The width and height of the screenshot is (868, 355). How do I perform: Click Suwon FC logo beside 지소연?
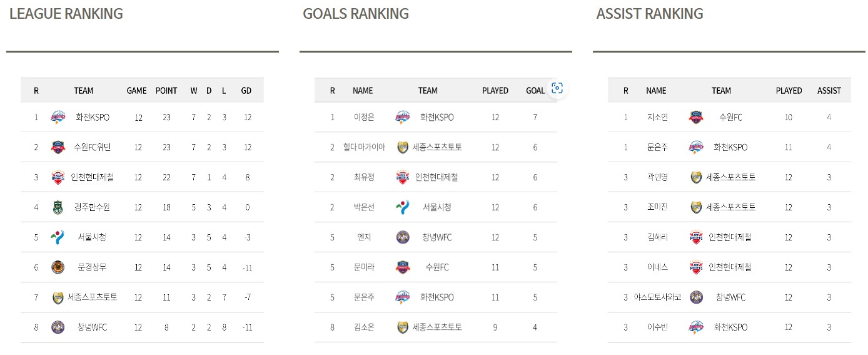point(695,117)
